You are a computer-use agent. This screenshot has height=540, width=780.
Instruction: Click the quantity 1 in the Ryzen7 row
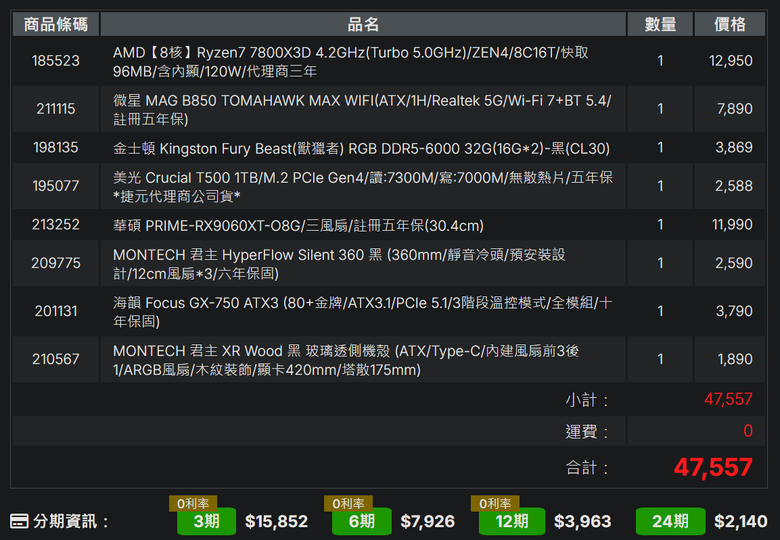tap(660, 61)
